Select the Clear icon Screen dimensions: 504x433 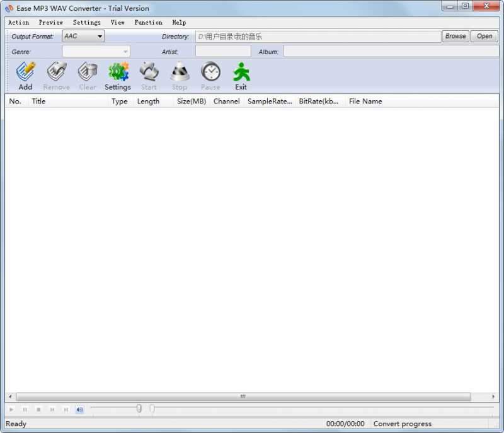pos(87,76)
